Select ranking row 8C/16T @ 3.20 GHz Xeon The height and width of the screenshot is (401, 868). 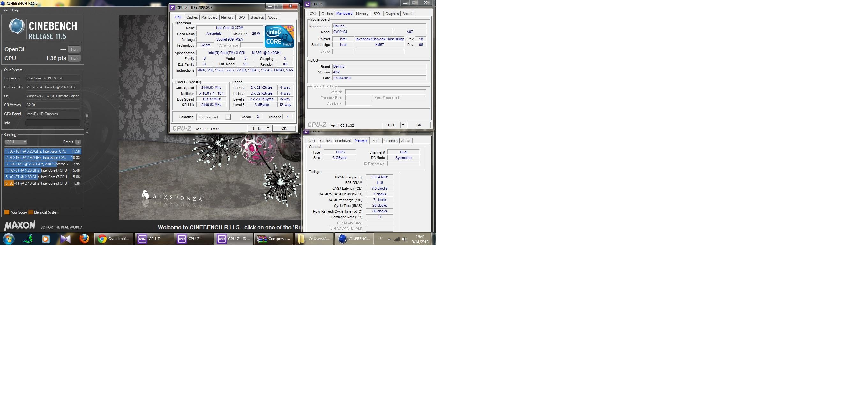point(43,151)
